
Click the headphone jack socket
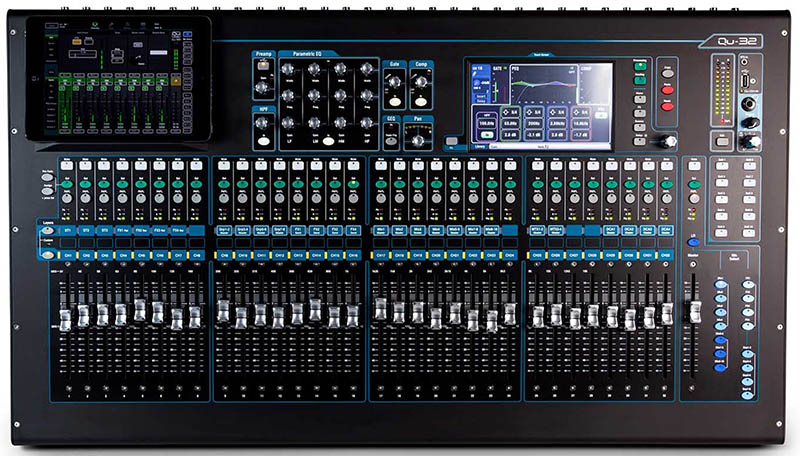click(749, 105)
